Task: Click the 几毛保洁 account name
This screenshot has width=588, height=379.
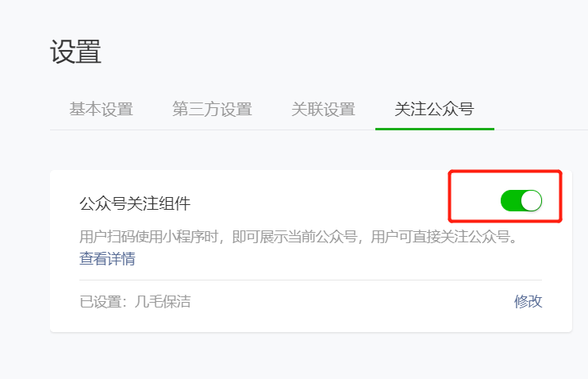Action: pos(163,301)
